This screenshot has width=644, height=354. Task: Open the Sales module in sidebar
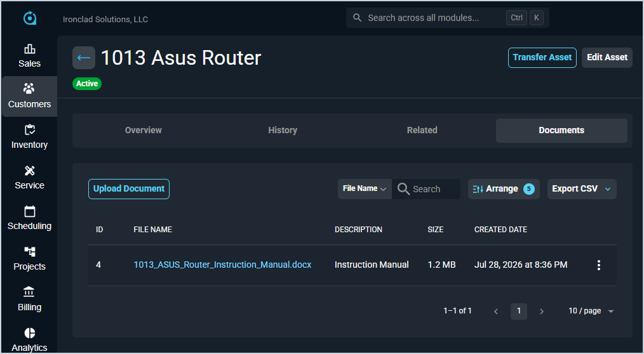pyautogui.click(x=30, y=56)
